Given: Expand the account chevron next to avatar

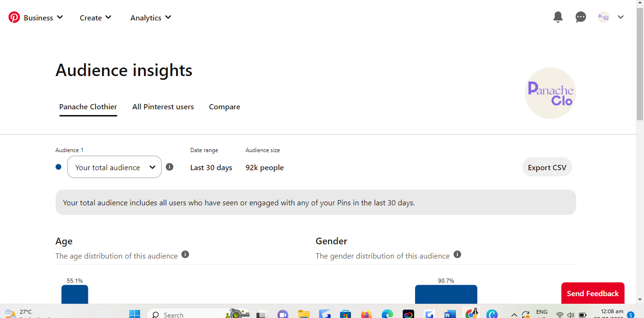Looking at the screenshot, I should tap(621, 17).
